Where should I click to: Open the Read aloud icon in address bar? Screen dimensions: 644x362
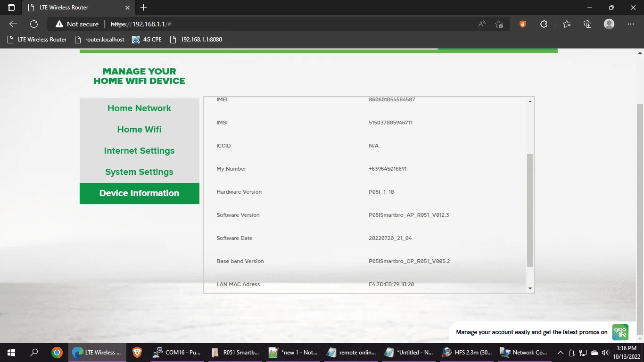click(x=482, y=24)
